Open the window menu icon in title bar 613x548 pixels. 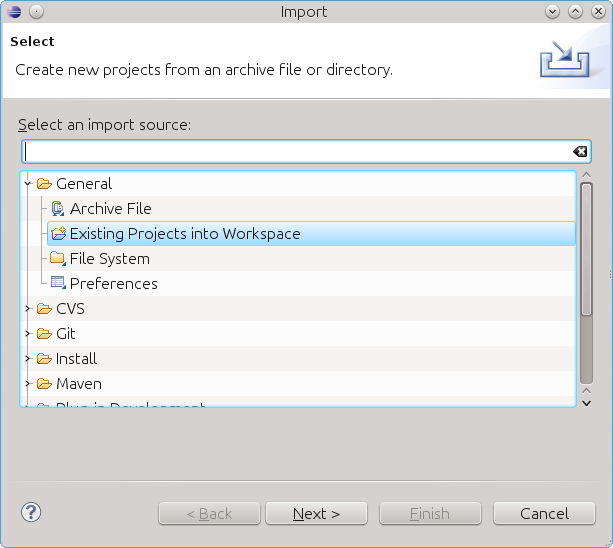point(16,12)
